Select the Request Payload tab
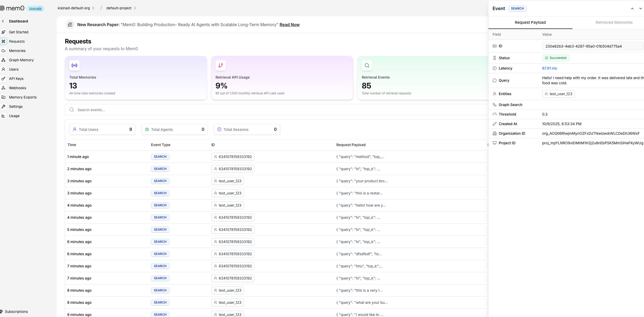This screenshot has width=644, height=317. 530,22
